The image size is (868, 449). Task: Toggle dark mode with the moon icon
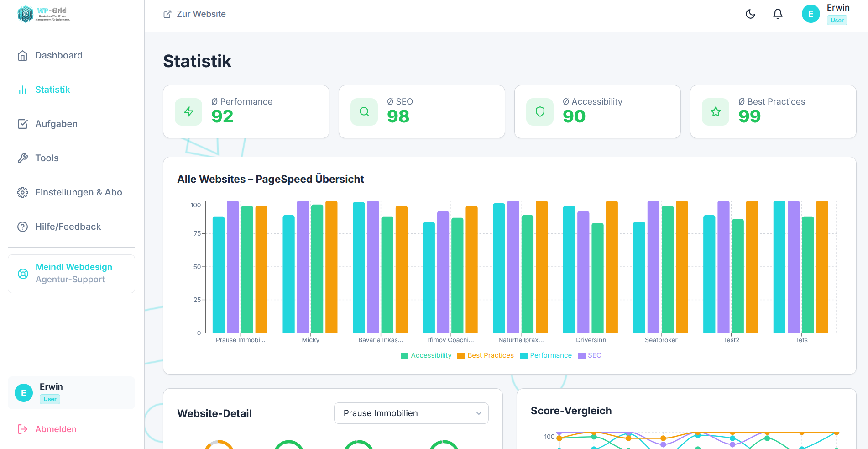pos(751,14)
